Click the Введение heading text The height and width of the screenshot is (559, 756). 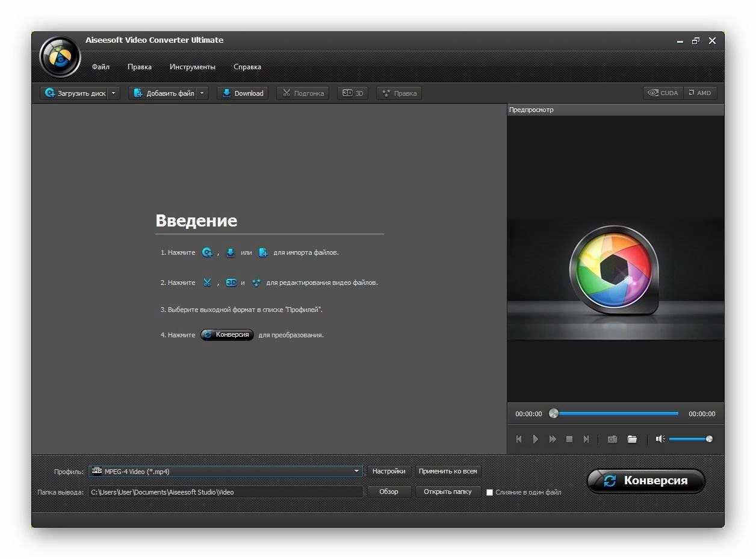[x=196, y=221]
